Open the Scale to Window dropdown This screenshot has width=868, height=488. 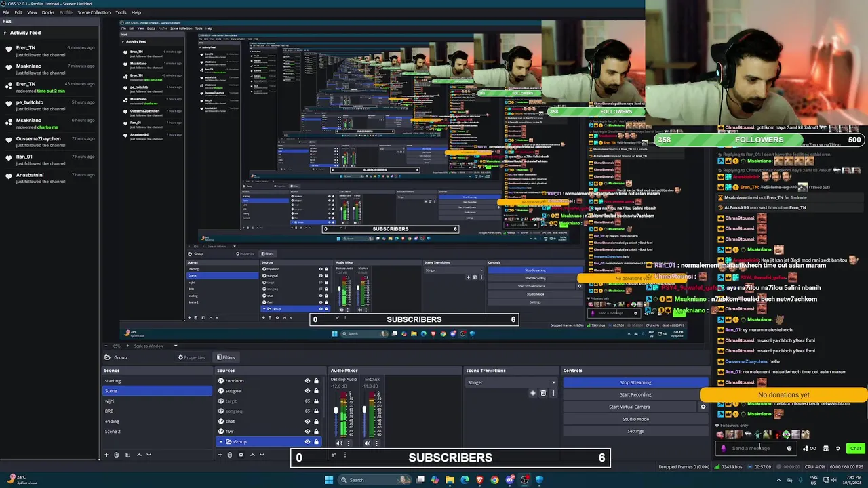[x=153, y=346]
